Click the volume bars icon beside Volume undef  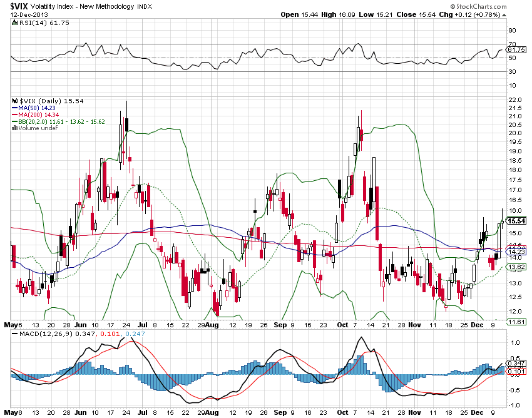coord(14,128)
